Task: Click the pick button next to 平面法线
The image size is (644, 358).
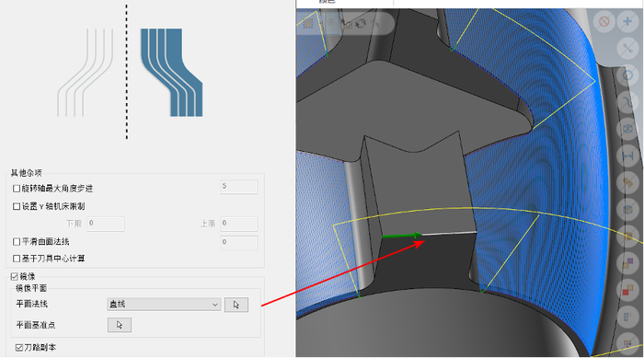Action: (x=236, y=305)
